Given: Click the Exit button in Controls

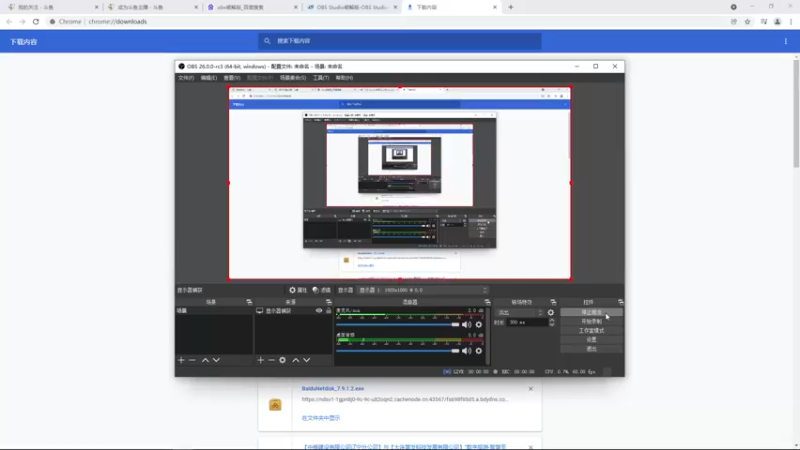Looking at the screenshot, I should pyautogui.click(x=591, y=349).
